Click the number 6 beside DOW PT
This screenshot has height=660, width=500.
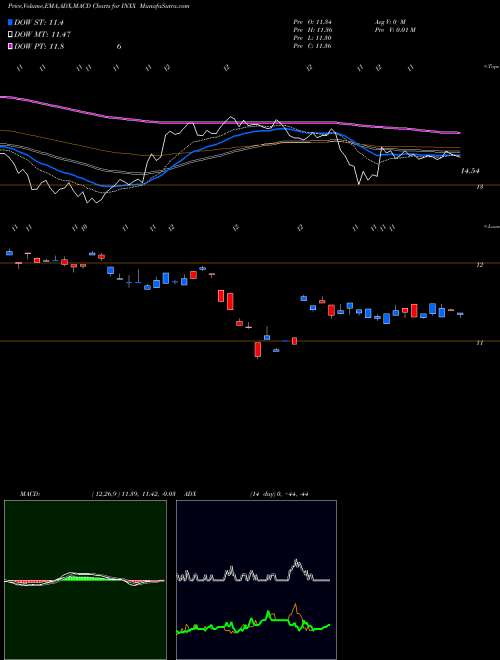tap(119, 46)
